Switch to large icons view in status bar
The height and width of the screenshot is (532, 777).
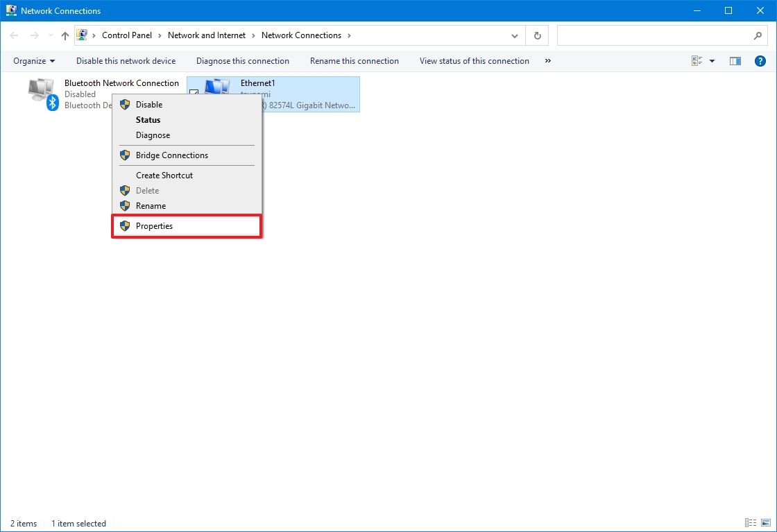(x=767, y=523)
